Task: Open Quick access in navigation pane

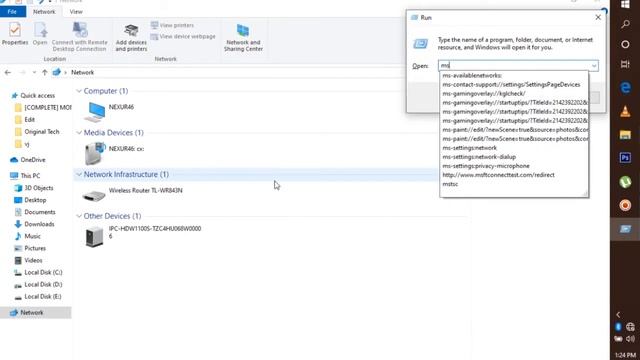Action: click(33, 96)
